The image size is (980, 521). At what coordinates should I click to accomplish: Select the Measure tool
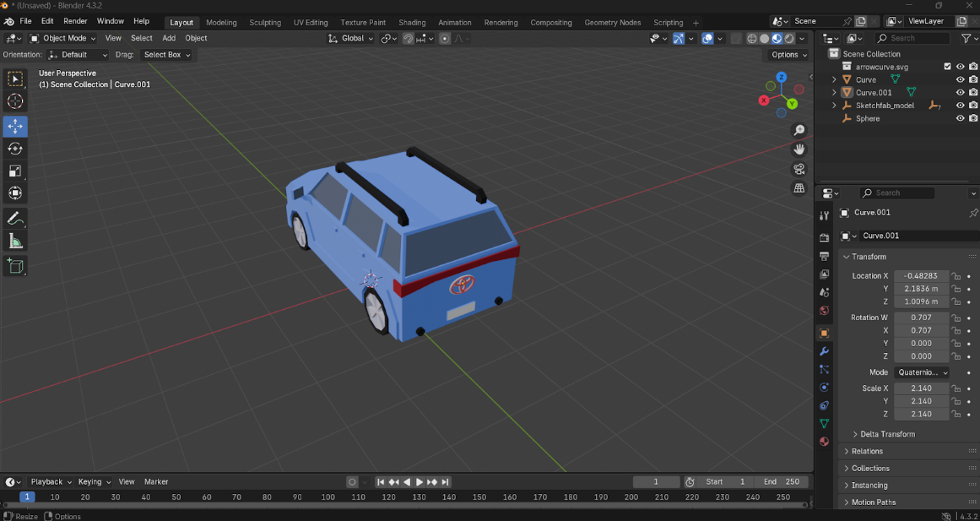pos(15,241)
